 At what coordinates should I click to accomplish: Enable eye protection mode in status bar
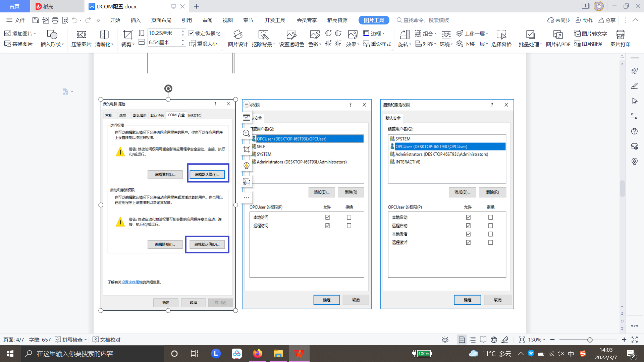coord(445,340)
